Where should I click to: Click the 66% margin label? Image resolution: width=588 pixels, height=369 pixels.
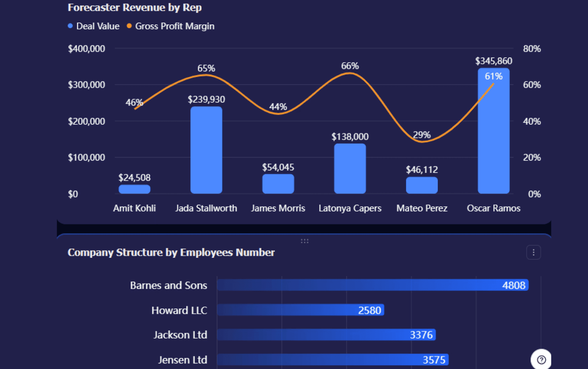click(x=350, y=66)
